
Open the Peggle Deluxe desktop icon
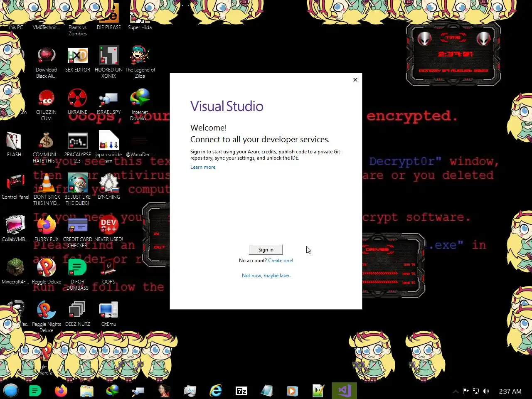point(47,271)
